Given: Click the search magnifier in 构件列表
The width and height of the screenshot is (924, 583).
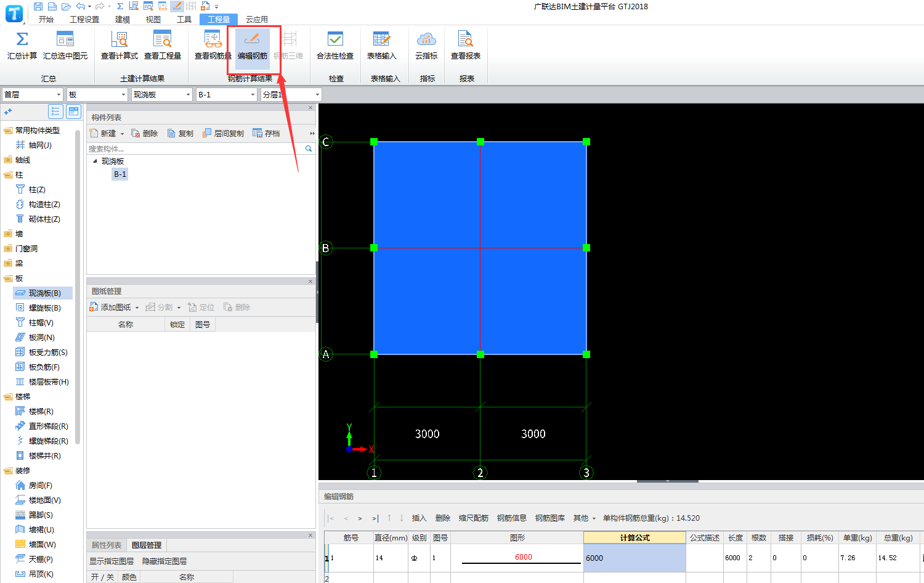Looking at the screenshot, I should 309,149.
